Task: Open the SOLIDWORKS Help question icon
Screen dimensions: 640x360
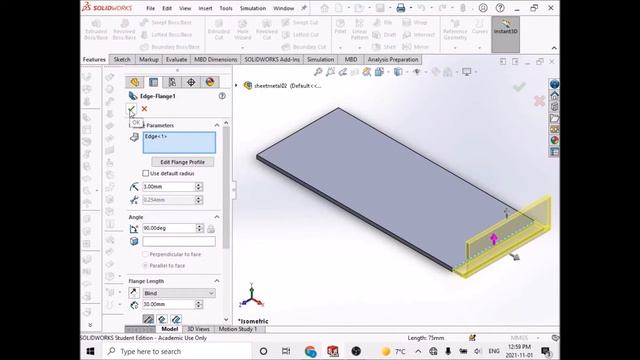Action: coord(500,8)
